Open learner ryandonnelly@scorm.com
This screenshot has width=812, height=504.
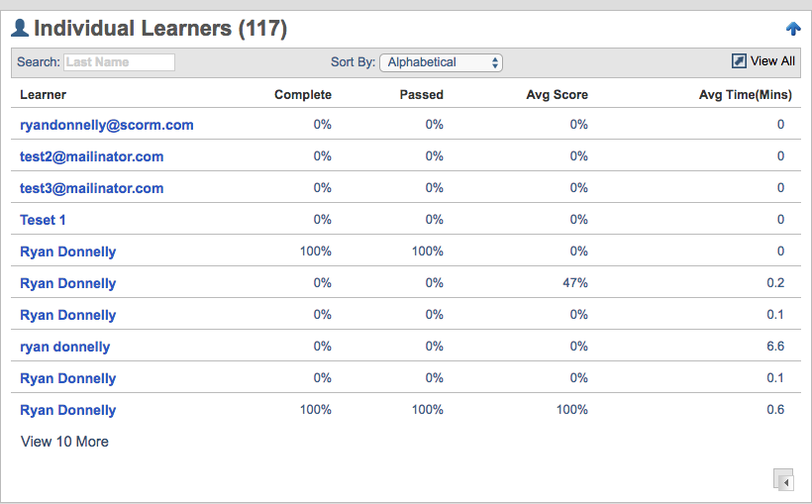pyautogui.click(x=107, y=125)
